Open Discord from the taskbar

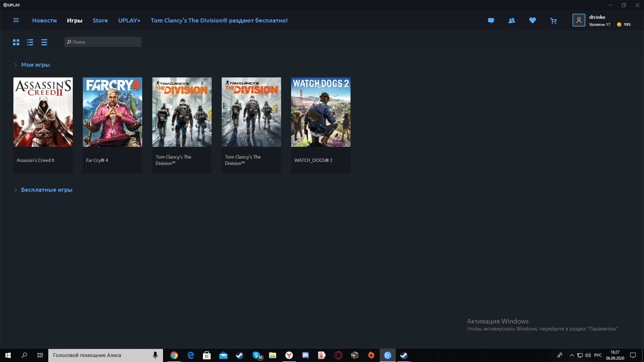[x=305, y=355]
